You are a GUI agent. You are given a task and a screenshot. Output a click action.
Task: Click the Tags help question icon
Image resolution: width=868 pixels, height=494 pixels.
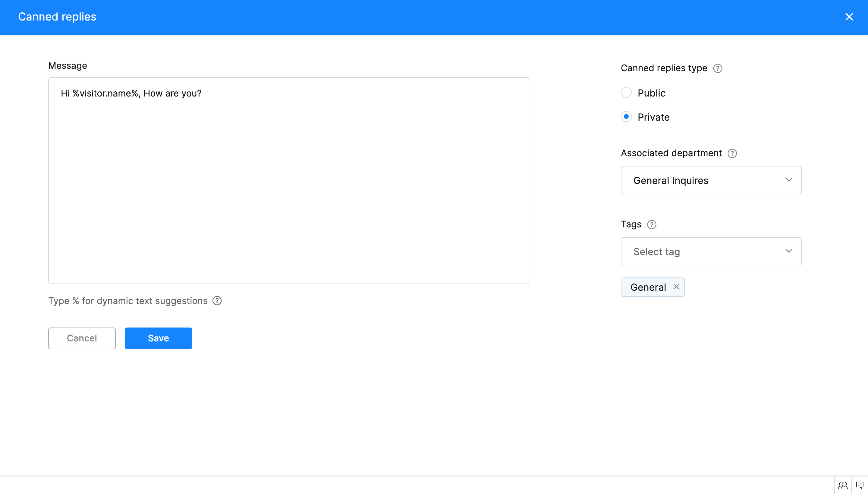coord(651,225)
